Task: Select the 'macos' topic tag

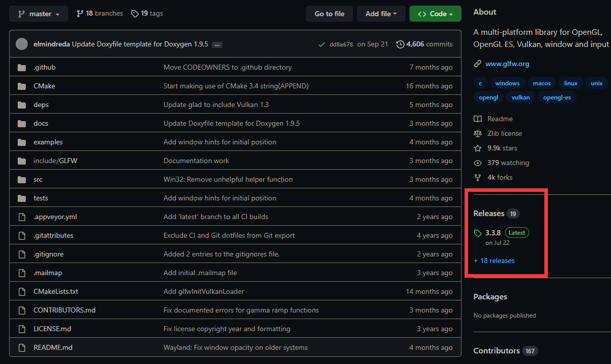Action: [542, 83]
